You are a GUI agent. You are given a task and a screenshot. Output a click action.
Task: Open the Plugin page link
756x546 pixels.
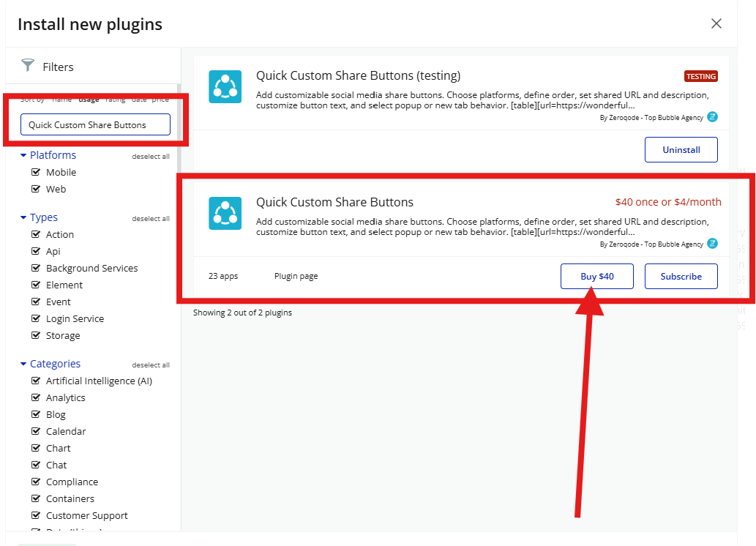pyautogui.click(x=296, y=276)
